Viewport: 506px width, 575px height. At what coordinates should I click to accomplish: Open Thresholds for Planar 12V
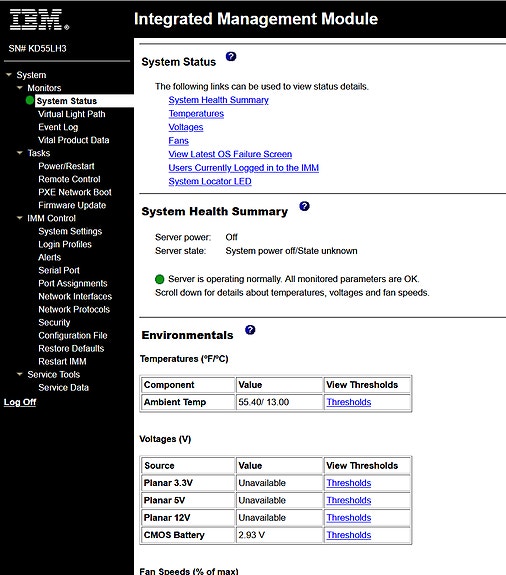coord(349,518)
